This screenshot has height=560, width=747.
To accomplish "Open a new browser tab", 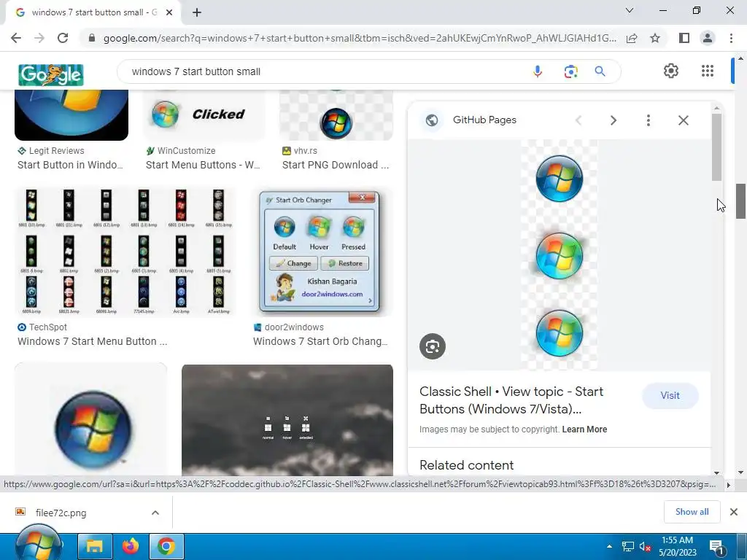I will coord(197,13).
